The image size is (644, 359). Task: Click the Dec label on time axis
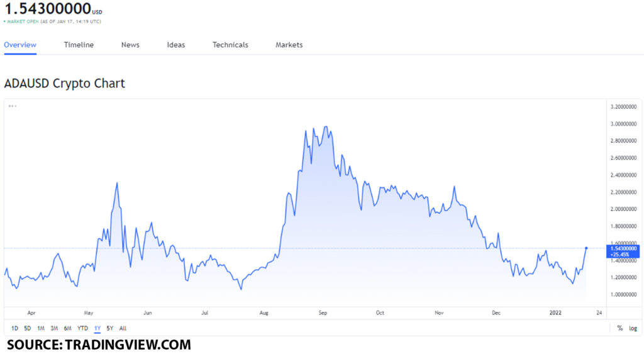(496, 313)
